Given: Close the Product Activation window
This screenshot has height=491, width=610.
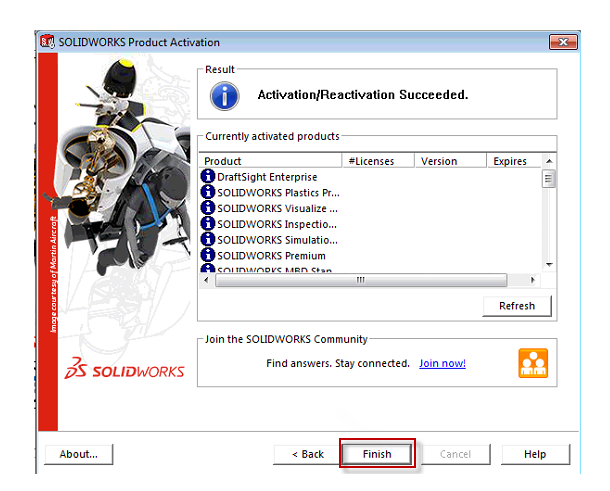Looking at the screenshot, I should coord(563,42).
